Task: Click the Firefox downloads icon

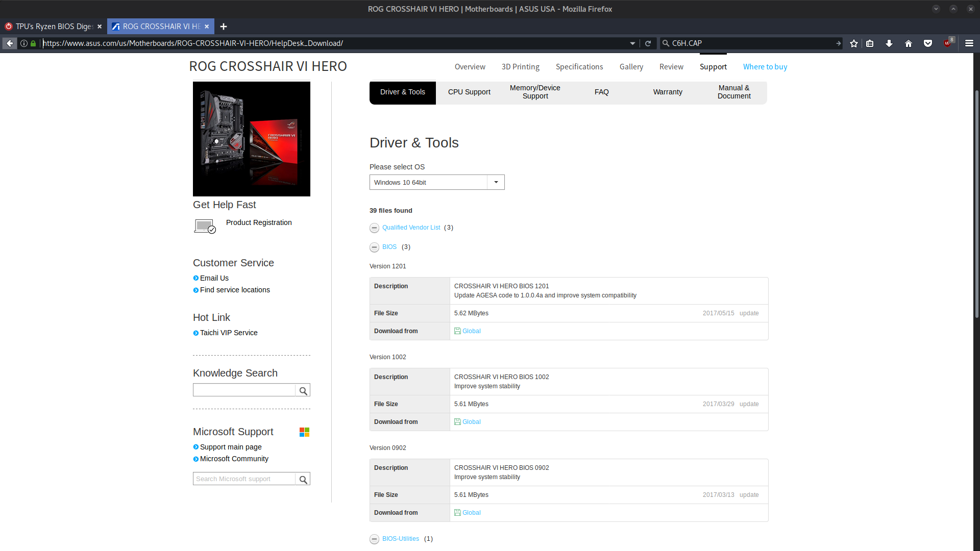Action: coord(889,43)
